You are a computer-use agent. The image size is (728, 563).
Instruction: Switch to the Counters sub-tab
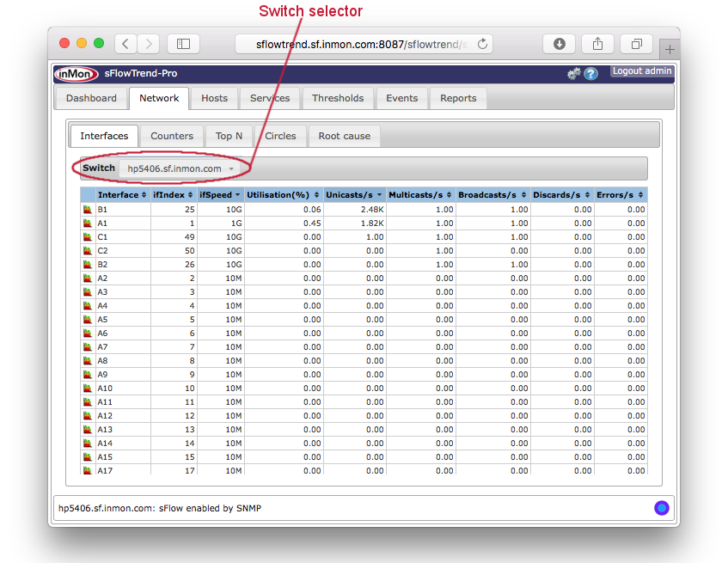(x=172, y=136)
